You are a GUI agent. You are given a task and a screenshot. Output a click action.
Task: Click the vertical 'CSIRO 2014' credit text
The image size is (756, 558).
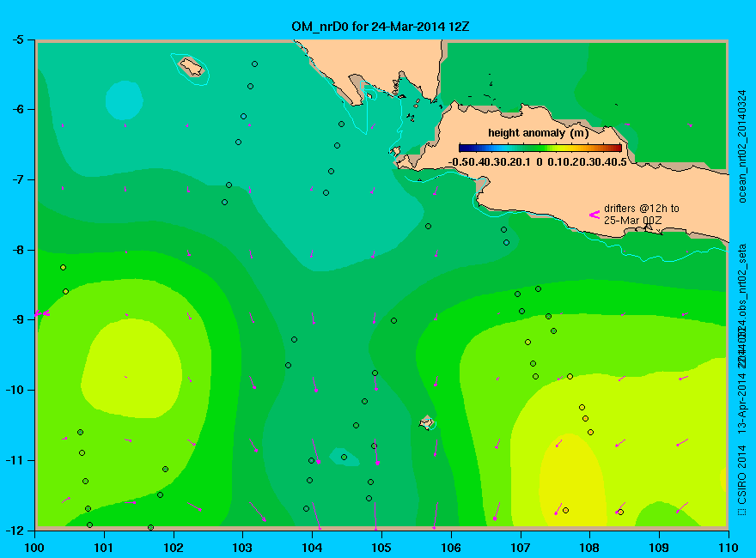tap(742, 481)
